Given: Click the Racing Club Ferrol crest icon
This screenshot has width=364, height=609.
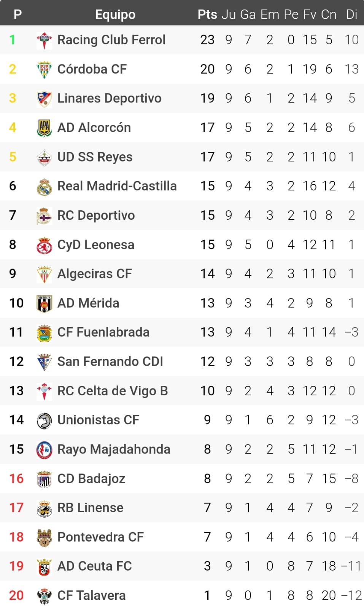Looking at the screenshot, I should point(44,40).
